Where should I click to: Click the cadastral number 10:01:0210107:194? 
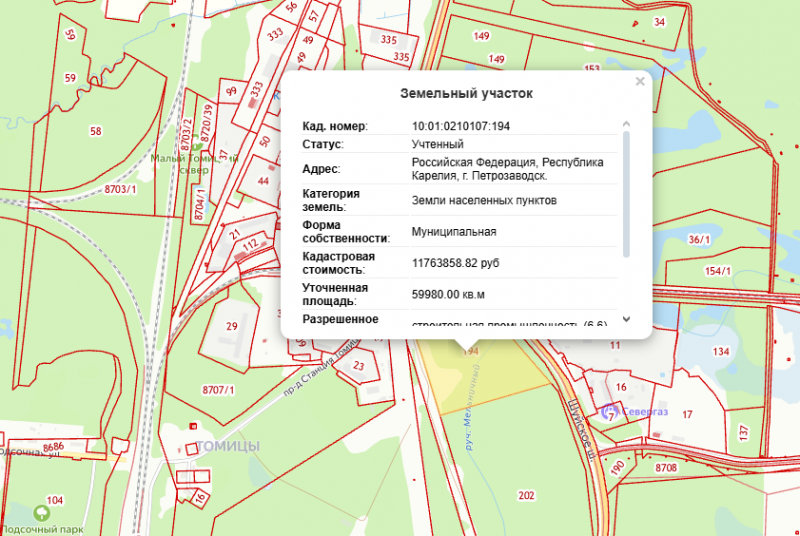click(461, 126)
